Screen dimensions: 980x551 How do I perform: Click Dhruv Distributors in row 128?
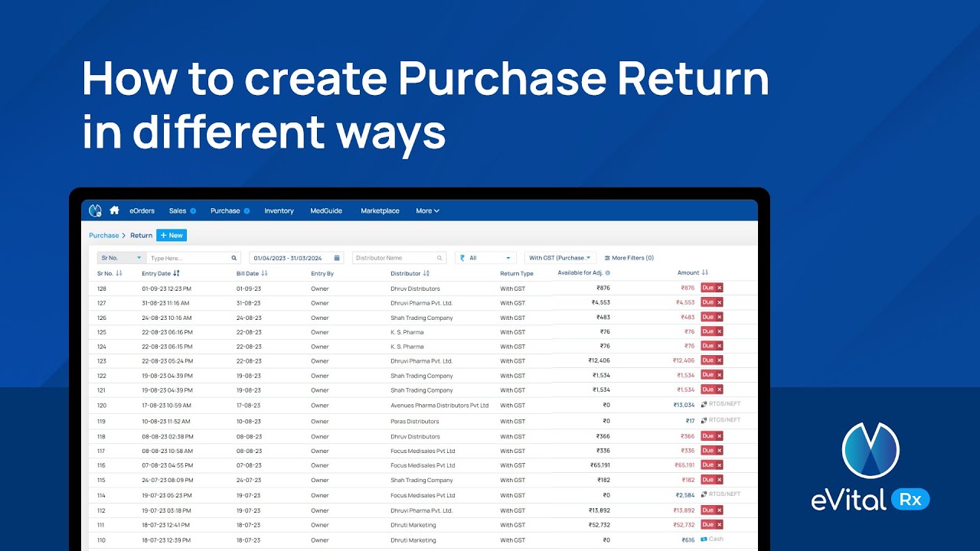point(415,289)
